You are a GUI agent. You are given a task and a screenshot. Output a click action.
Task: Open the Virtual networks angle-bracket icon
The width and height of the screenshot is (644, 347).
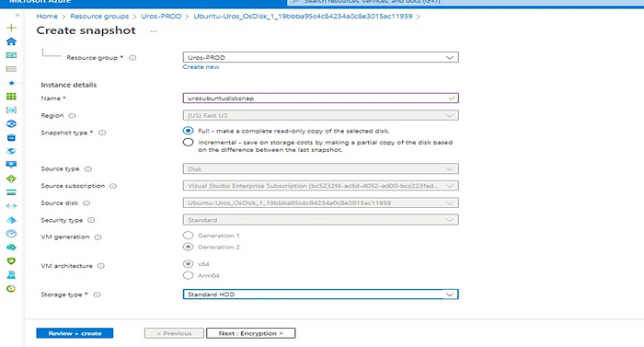point(11,206)
